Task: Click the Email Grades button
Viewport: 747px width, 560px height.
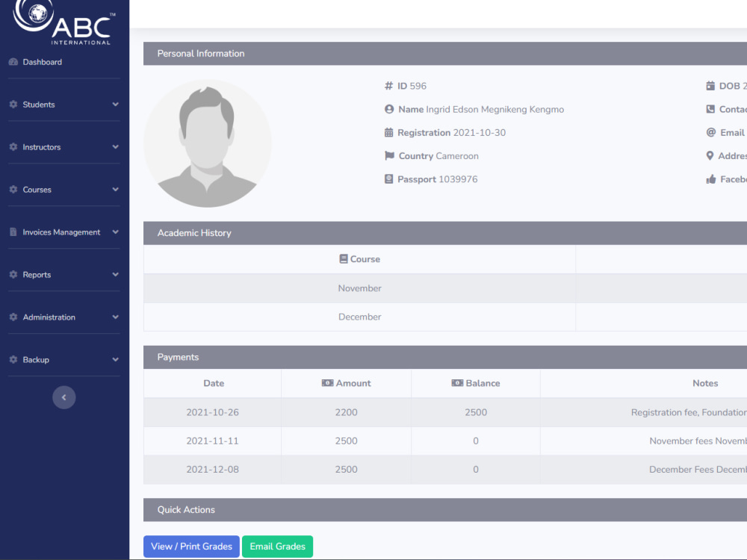Action: tap(277, 546)
